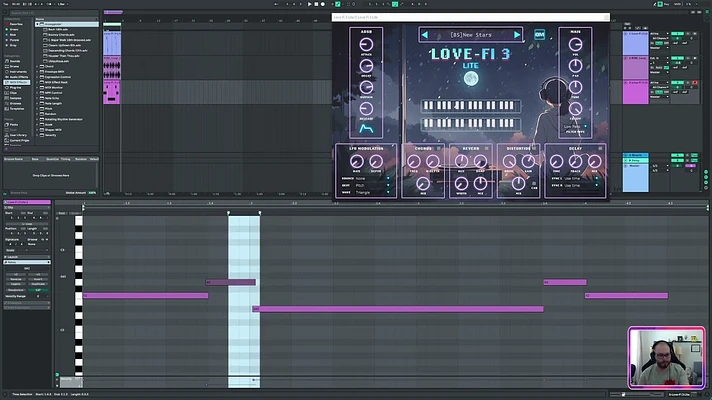Viewport: 712px width, 400px height.
Task: Click the ADSR Attack knob
Action: (366, 44)
